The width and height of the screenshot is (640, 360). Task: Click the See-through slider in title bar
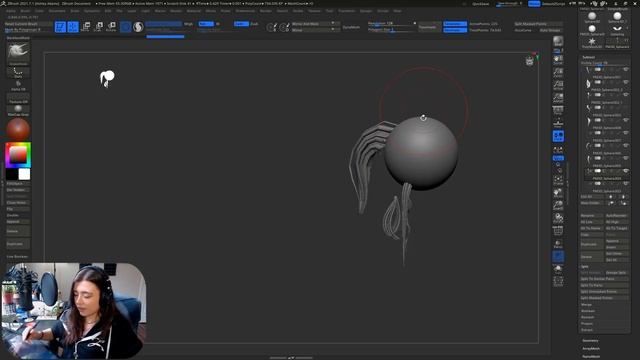pyautogui.click(x=509, y=4)
